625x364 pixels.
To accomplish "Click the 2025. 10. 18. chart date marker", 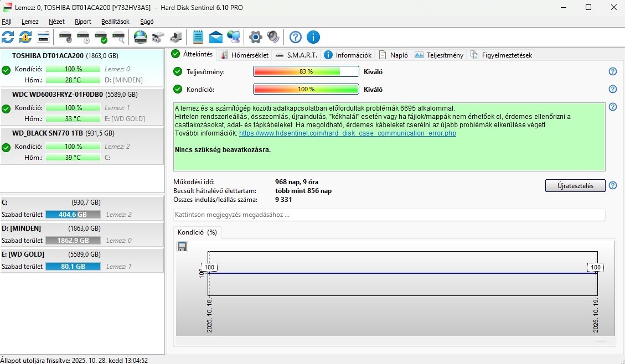I will click(x=209, y=315).
